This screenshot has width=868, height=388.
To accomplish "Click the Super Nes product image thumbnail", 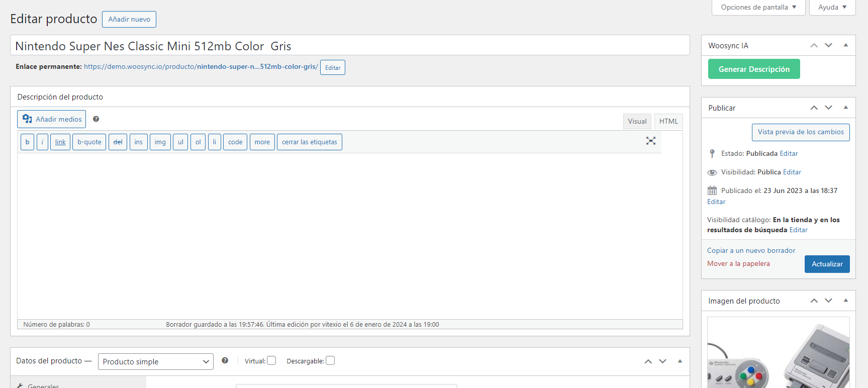I will pos(778,352).
